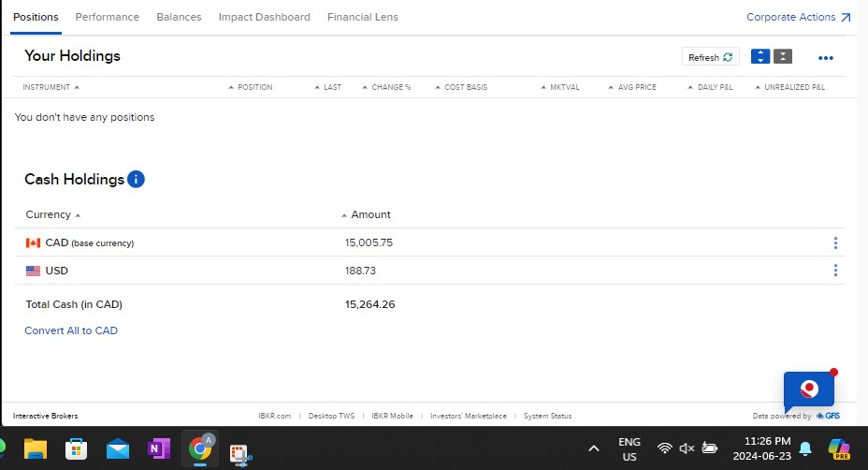The width and height of the screenshot is (868, 470).
Task: Toggle expanded row view (blue button)
Action: [760, 57]
